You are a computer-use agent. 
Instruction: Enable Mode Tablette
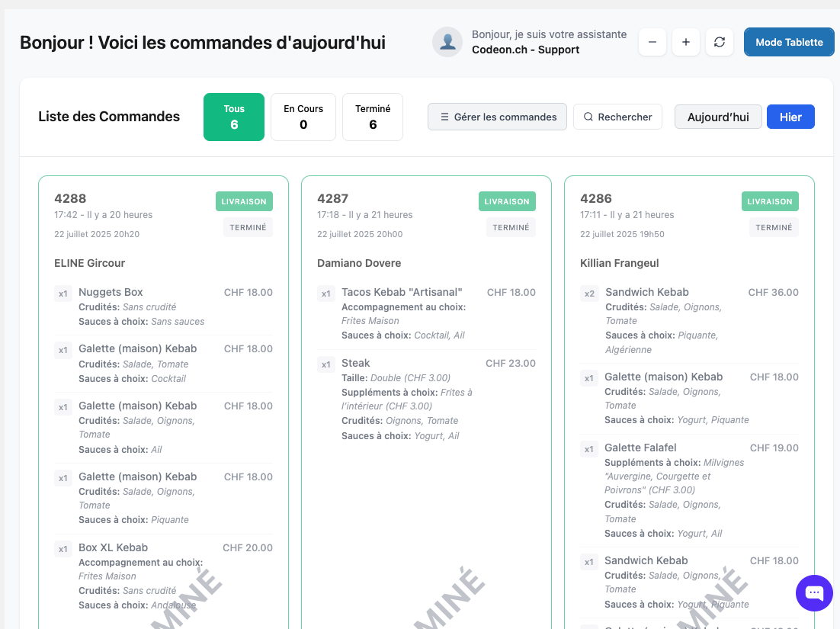tap(789, 43)
